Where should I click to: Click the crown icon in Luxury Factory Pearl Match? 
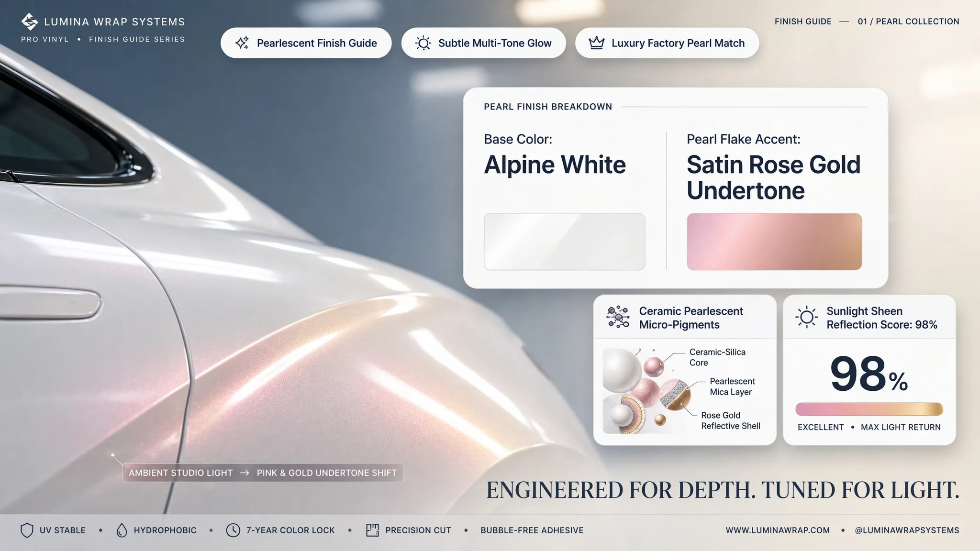coord(596,43)
